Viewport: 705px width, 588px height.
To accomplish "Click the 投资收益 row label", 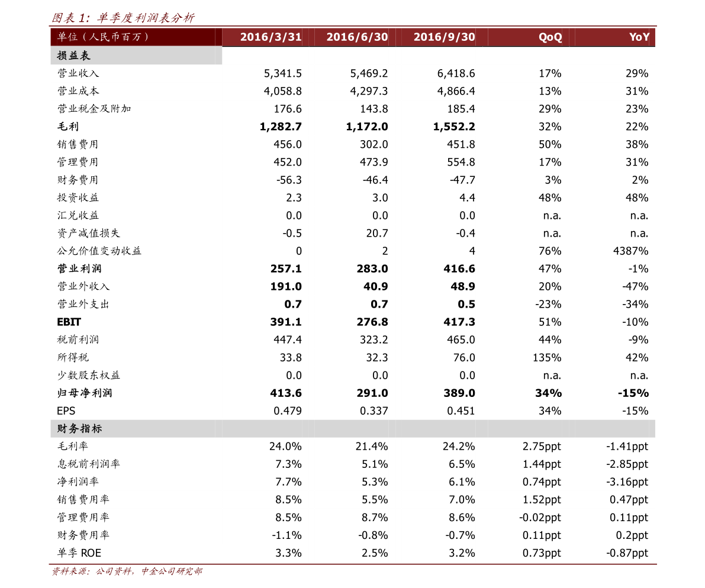I will pos(78,198).
